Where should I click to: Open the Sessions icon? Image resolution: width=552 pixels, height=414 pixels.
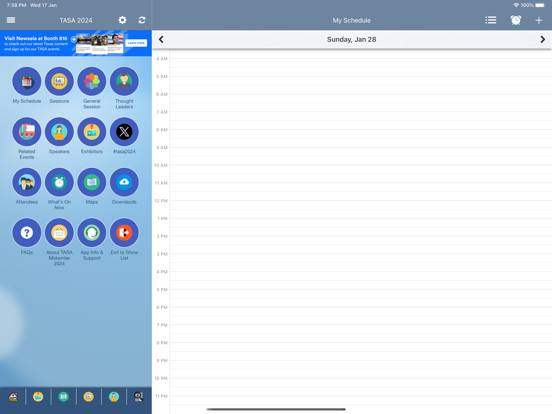59,81
